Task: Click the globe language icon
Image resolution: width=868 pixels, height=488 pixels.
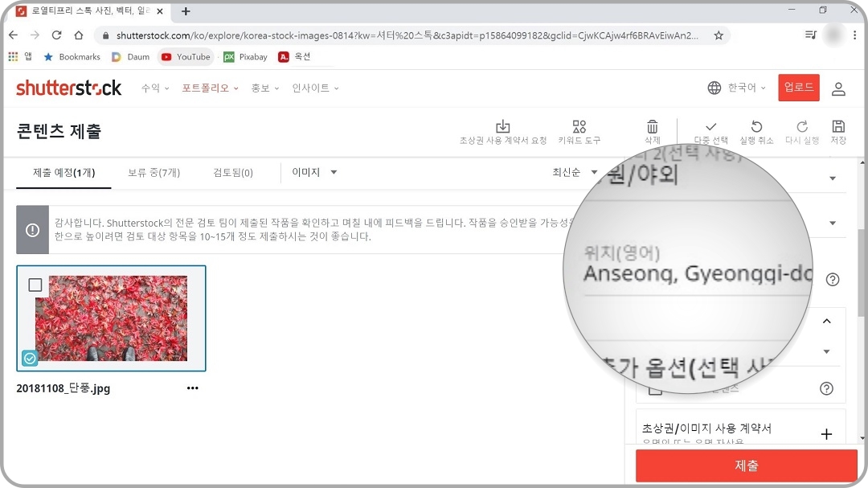Action: (x=714, y=88)
